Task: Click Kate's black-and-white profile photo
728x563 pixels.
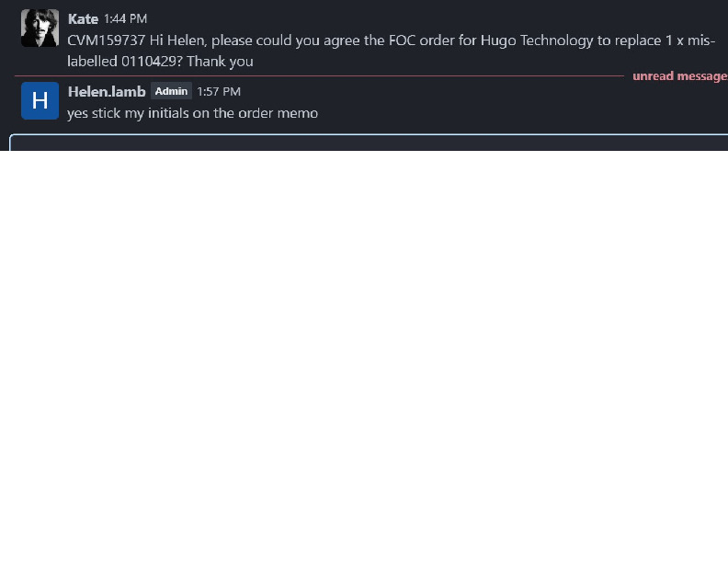Action: (40, 29)
